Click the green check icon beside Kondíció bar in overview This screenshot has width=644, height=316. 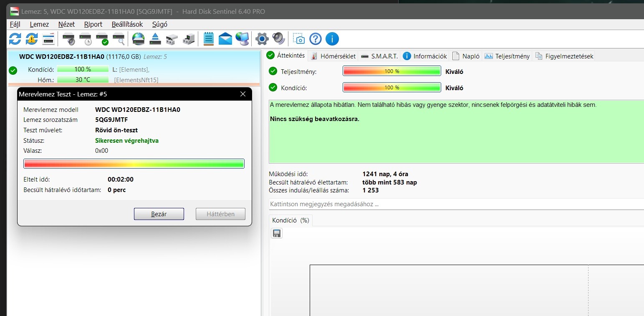(x=273, y=87)
